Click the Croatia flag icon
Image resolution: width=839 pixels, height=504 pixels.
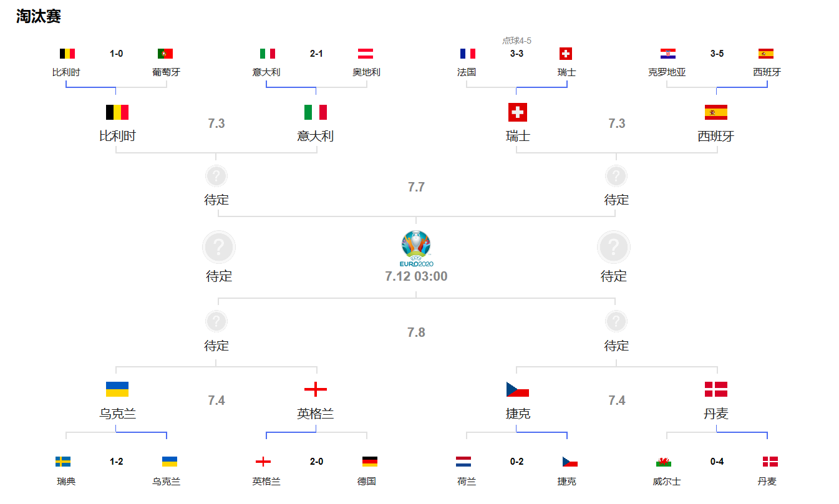click(x=668, y=54)
